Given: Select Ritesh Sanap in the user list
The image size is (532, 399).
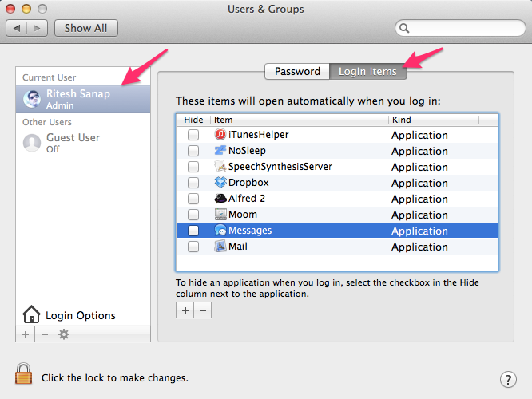Looking at the screenshot, I should pos(83,99).
